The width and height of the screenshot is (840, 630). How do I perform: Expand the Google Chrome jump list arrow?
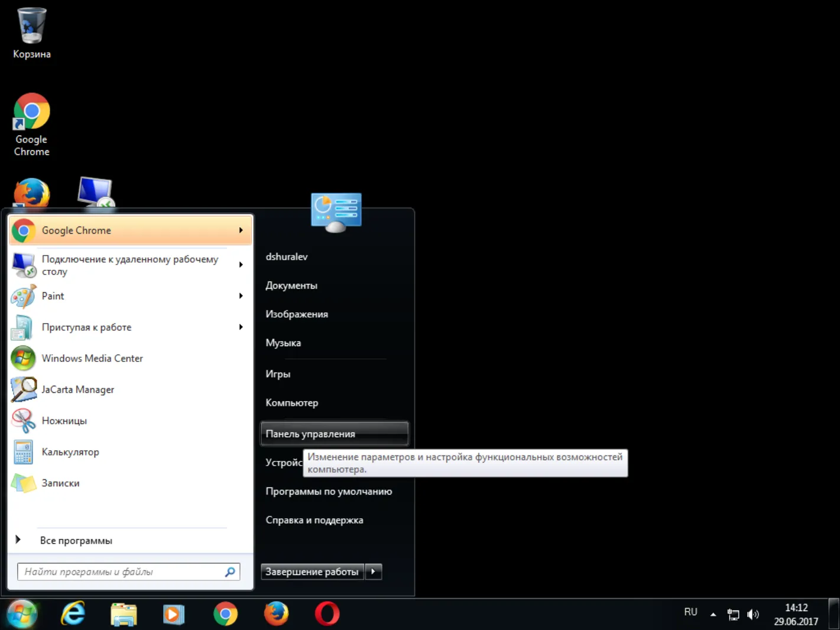[241, 230]
